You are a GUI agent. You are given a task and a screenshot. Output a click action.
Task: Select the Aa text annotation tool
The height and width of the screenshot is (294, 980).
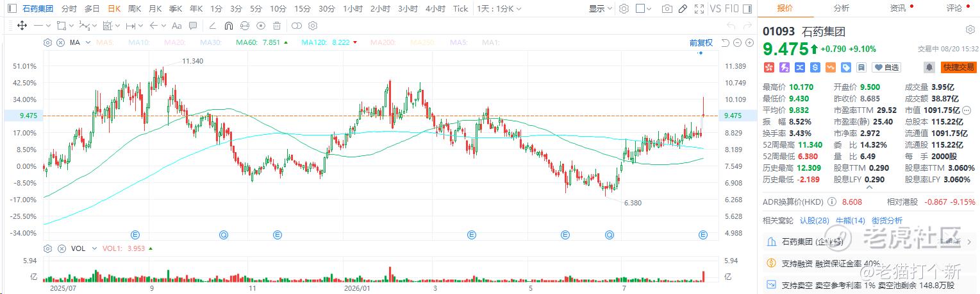(176, 26)
